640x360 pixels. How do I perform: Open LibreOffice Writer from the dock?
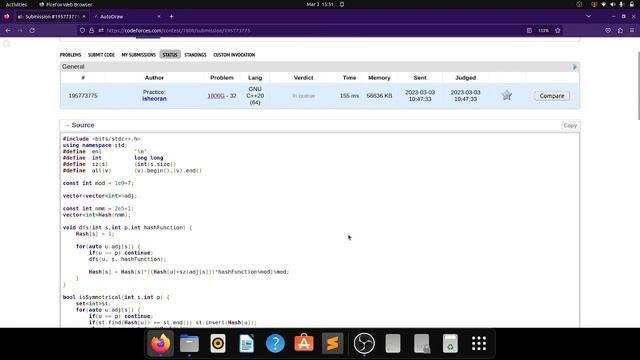[x=247, y=343]
